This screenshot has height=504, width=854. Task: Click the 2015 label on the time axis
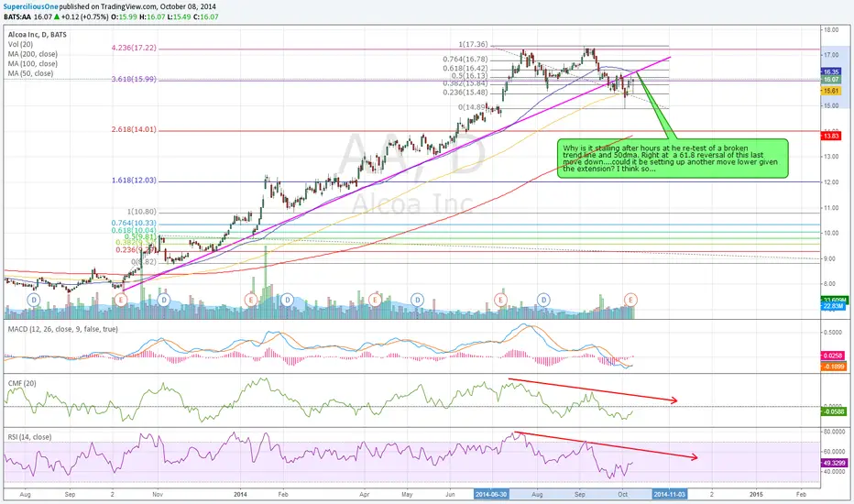tap(756, 494)
